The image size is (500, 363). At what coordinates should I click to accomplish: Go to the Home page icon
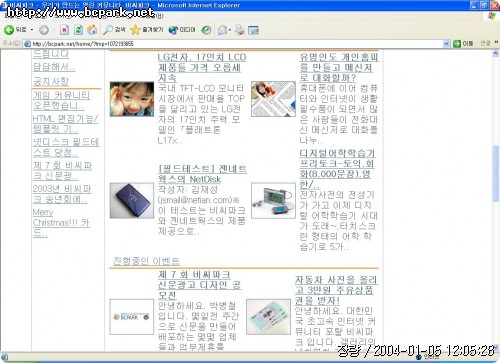[x=92, y=30]
